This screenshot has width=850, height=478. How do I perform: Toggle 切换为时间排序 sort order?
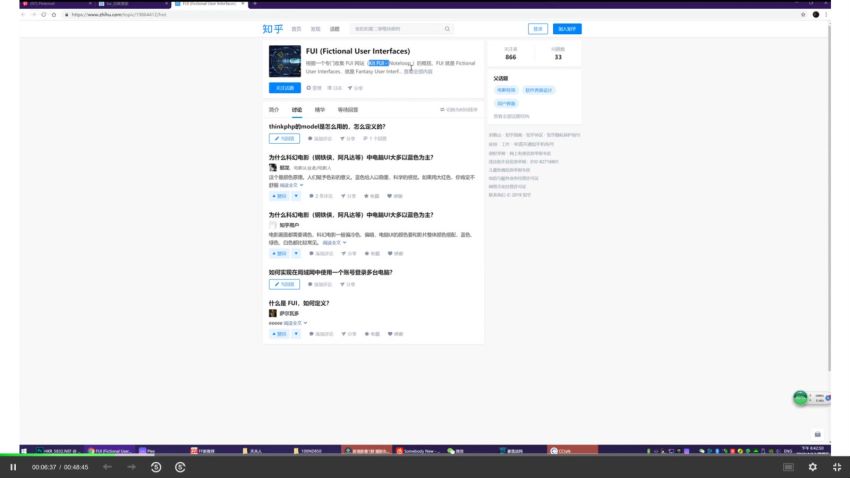[x=459, y=109]
